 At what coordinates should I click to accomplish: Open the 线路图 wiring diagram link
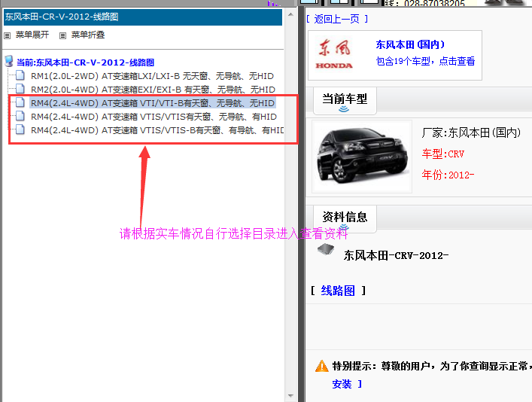338,291
